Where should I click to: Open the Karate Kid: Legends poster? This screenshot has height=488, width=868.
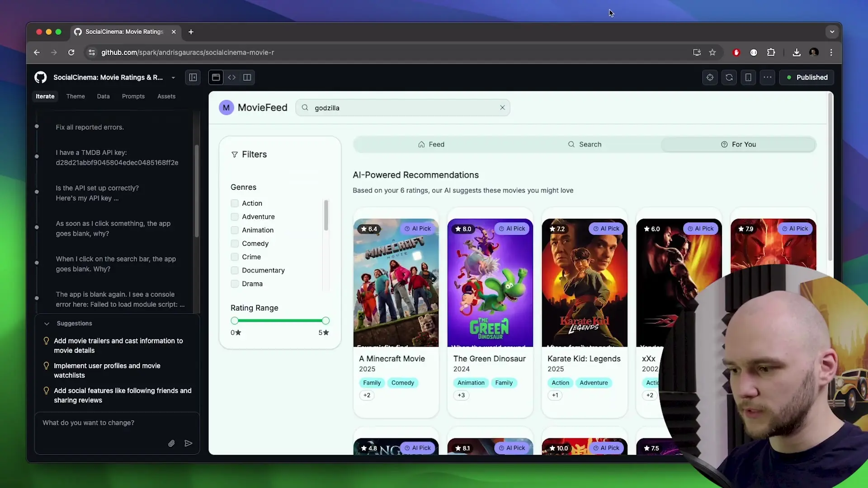[x=585, y=283]
